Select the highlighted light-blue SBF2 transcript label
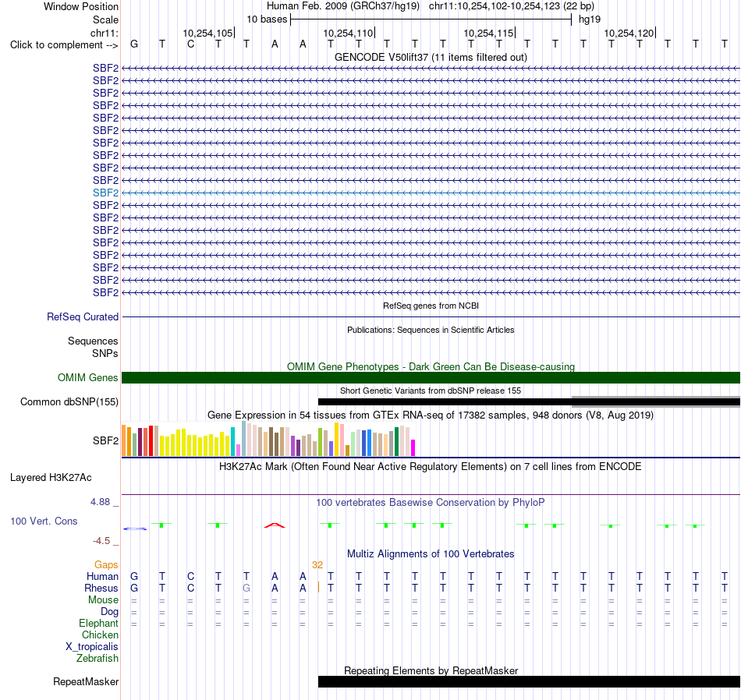 [x=105, y=193]
